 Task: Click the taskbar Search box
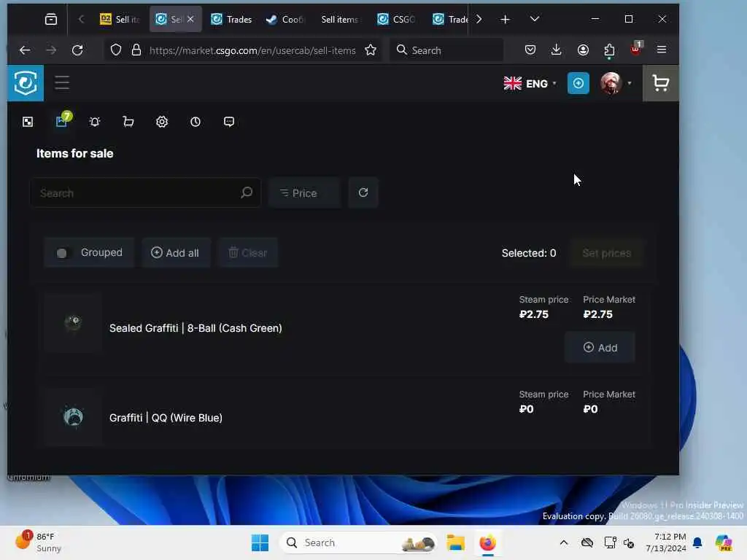[x=358, y=542]
